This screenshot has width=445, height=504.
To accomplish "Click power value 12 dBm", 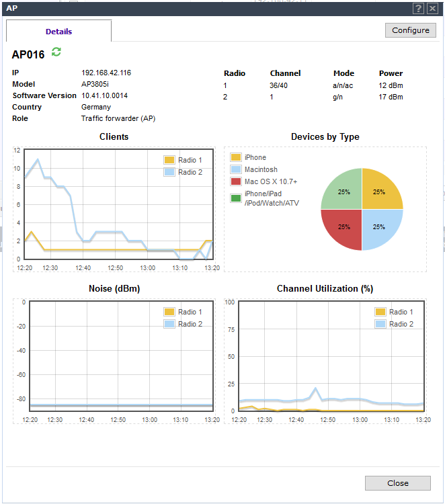I will pyautogui.click(x=391, y=85).
